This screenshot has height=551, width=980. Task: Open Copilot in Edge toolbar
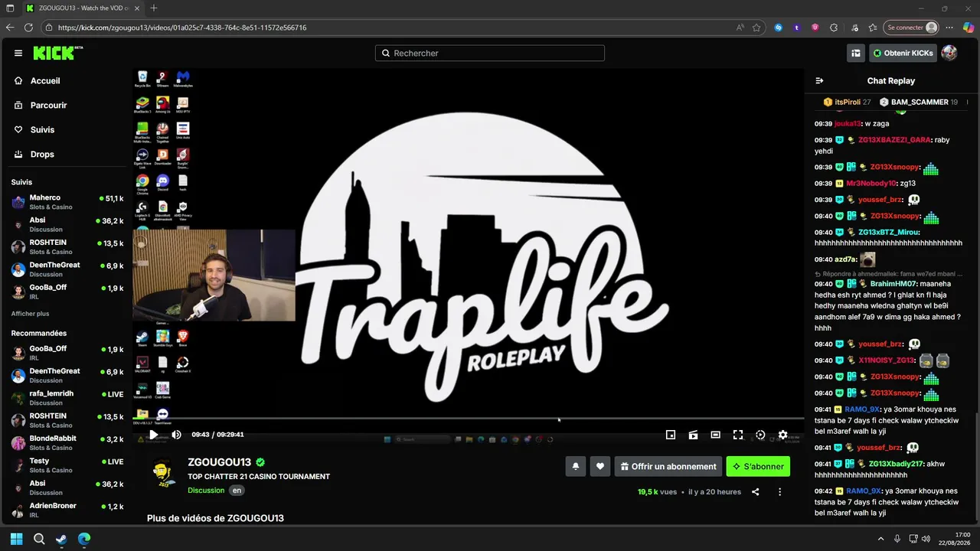(969, 27)
